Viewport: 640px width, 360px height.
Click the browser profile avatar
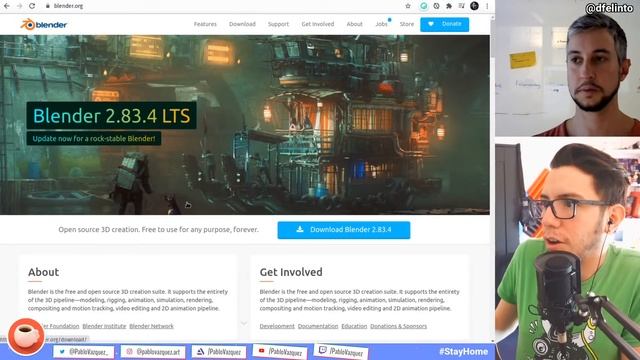pos(474,6)
